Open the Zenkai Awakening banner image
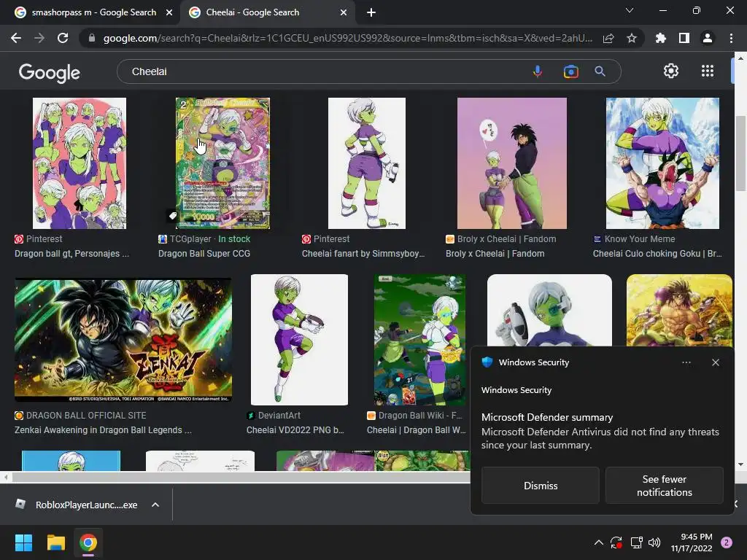This screenshot has width=747, height=560. 123,340
